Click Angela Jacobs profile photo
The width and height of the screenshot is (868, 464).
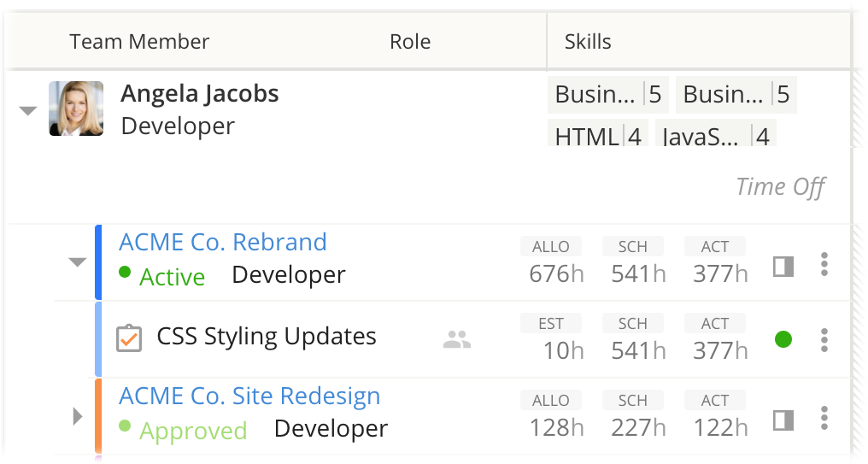coord(76,109)
